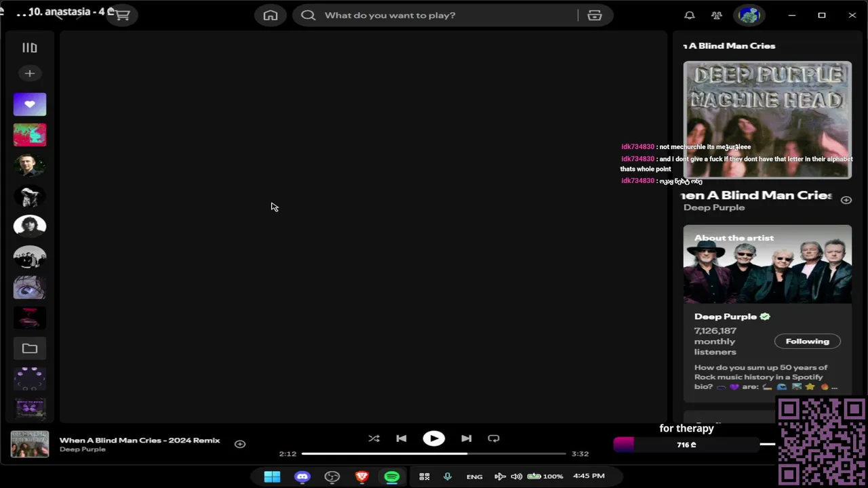868x488 pixels.
Task: Open the volume speaker tray icon
Action: click(x=517, y=476)
